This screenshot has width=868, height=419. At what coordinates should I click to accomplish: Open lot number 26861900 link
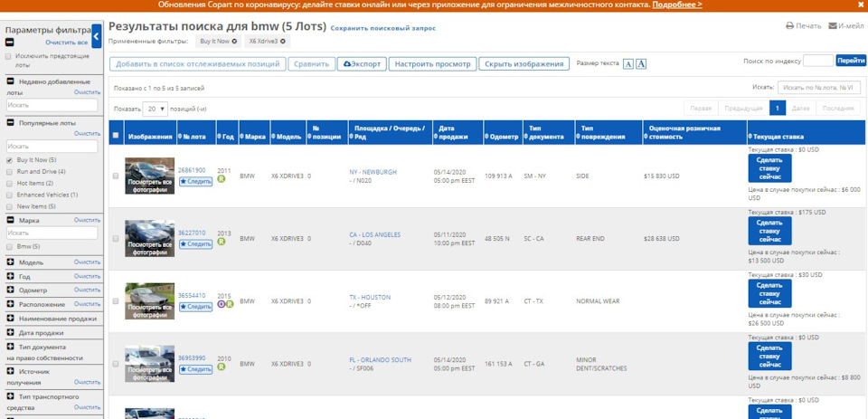(x=192, y=171)
